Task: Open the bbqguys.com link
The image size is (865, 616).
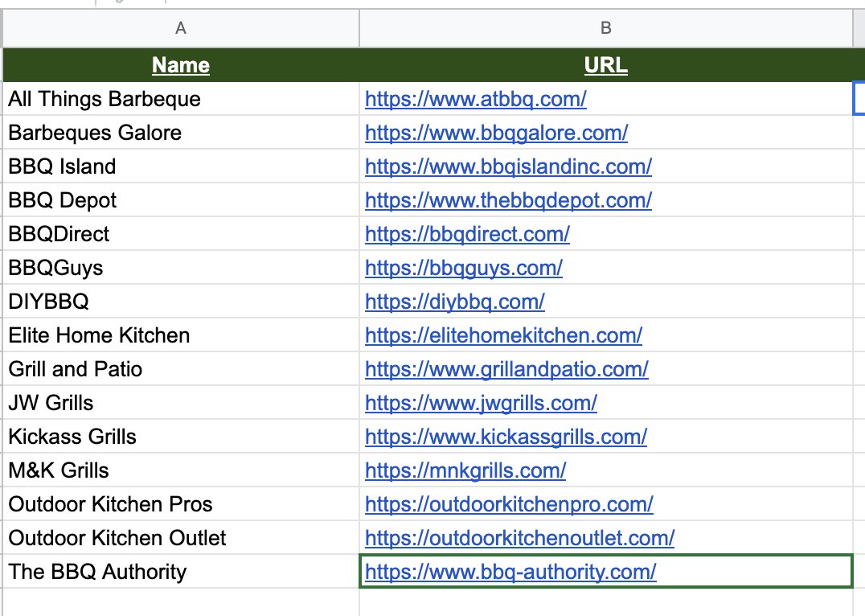Action: pyautogui.click(x=463, y=269)
